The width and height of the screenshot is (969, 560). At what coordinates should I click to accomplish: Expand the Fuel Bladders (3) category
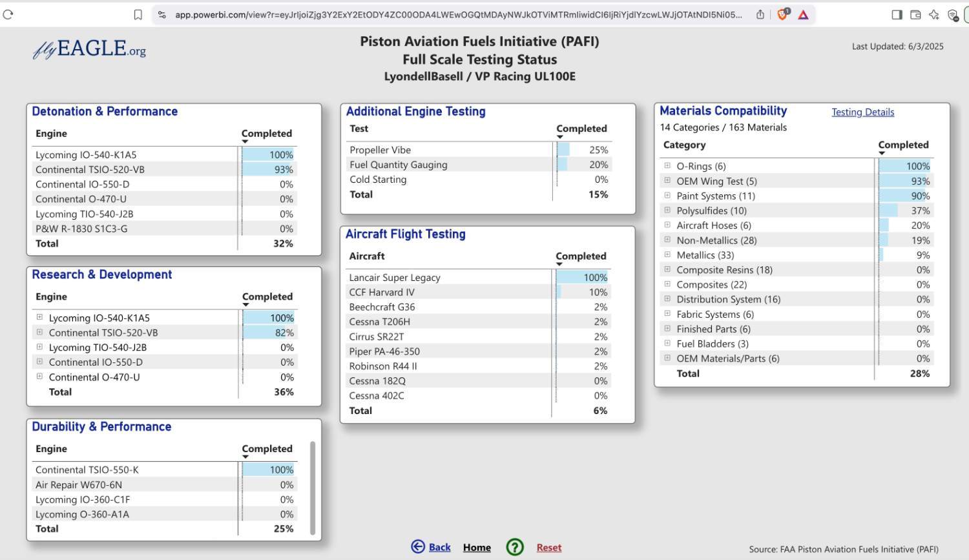[x=667, y=344]
